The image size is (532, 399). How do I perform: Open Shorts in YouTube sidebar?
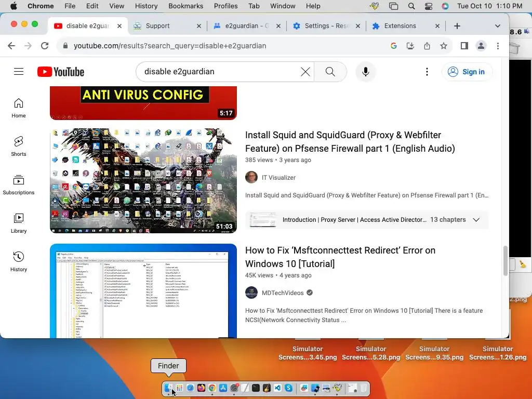click(x=19, y=146)
